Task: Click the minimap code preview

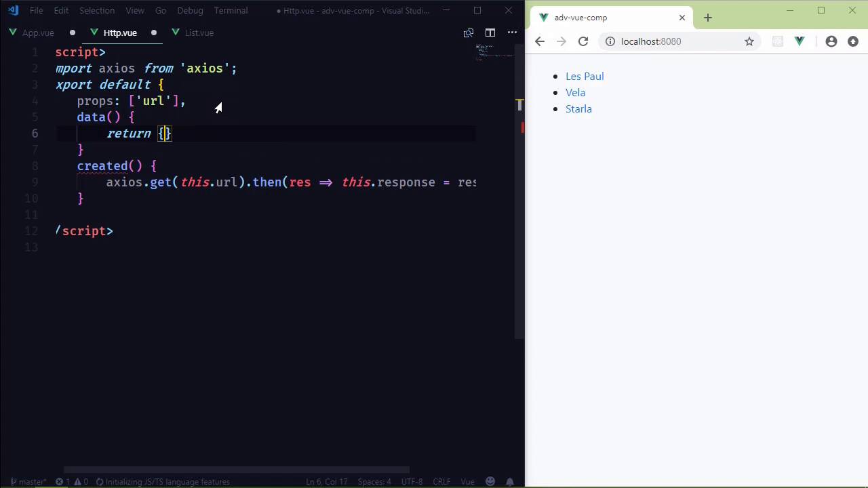Action: point(494,52)
